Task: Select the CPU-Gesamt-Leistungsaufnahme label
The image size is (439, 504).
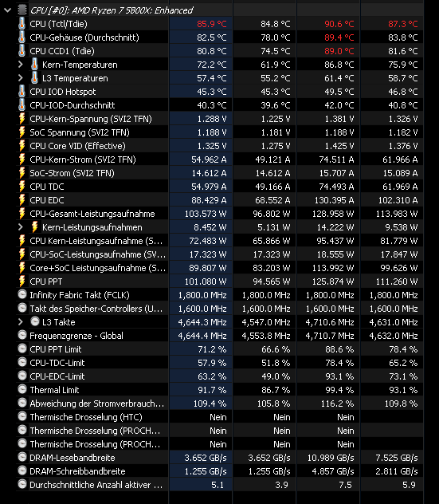Action: 92,214
